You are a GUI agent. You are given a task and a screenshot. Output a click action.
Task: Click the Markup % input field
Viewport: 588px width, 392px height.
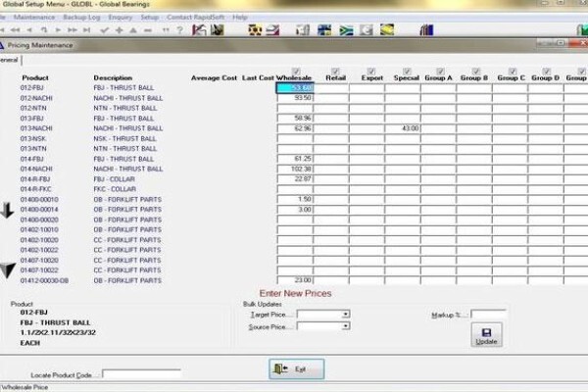point(488,315)
